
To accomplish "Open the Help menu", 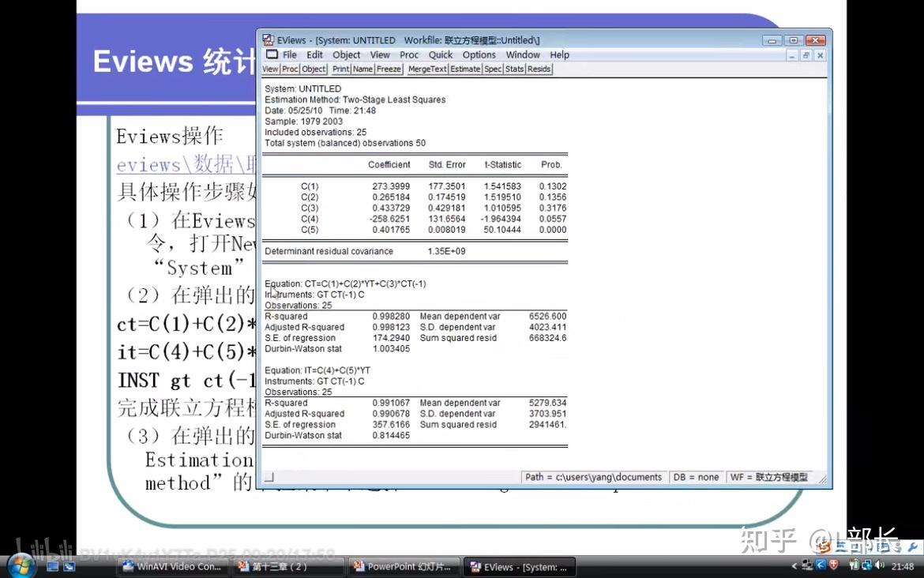I will click(x=560, y=54).
